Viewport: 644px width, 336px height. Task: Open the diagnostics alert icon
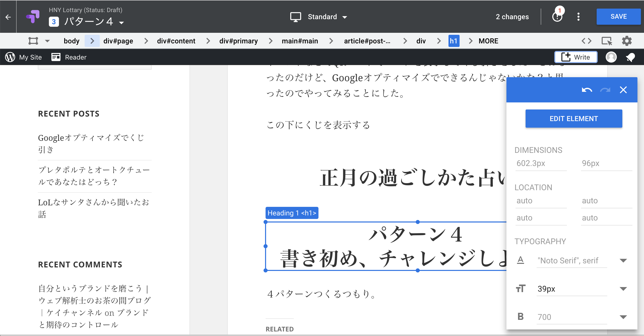[x=557, y=17]
